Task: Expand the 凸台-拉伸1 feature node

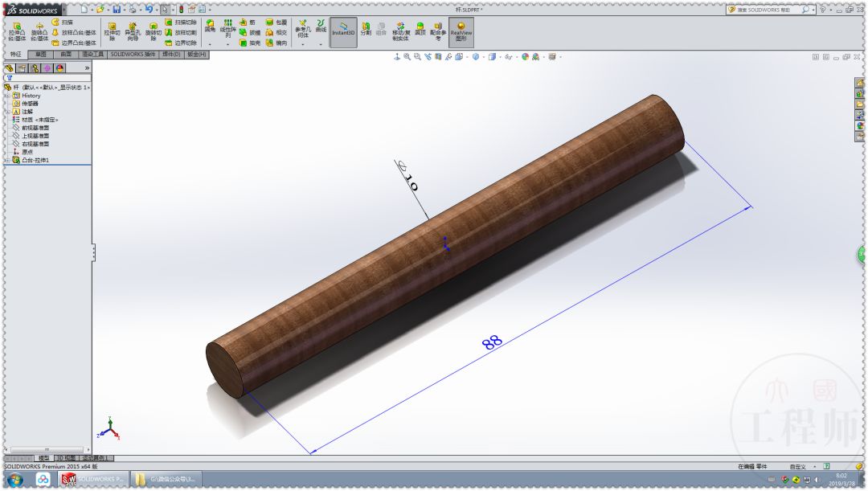Action: click(6, 160)
